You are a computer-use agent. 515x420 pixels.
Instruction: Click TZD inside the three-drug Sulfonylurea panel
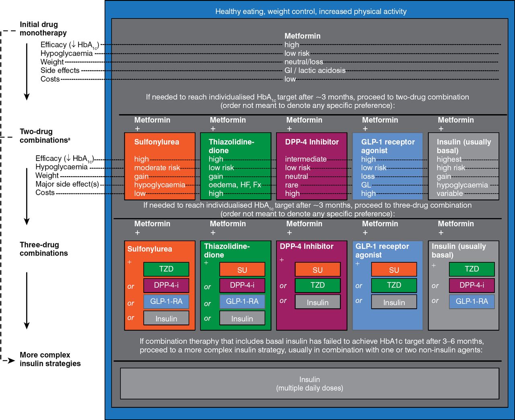(x=166, y=269)
